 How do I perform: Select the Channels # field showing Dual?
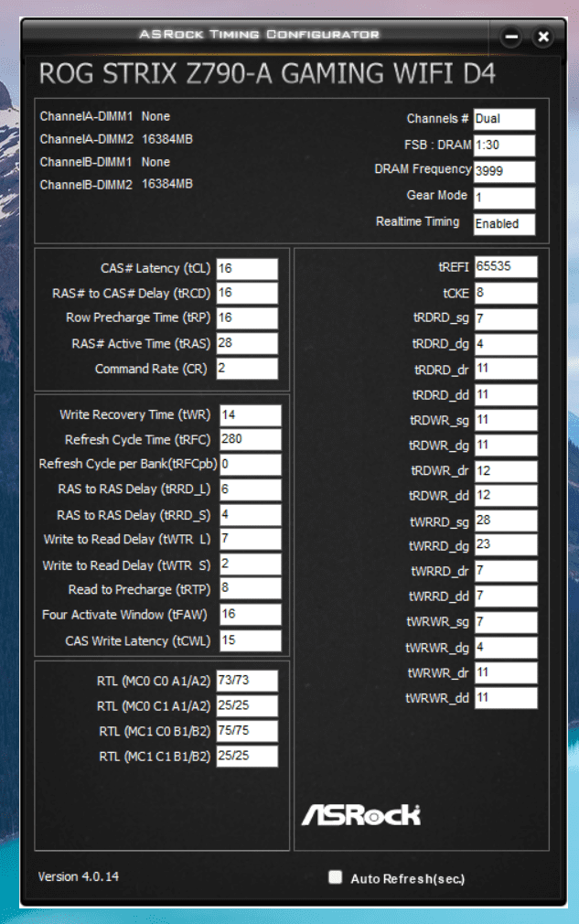504,119
